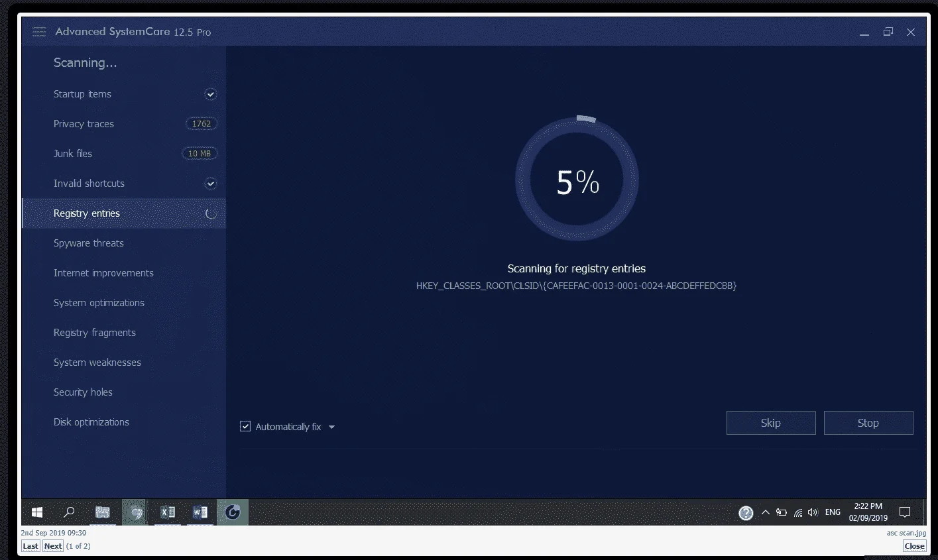Click the ENG language indicator
938x560 pixels.
[x=833, y=512]
